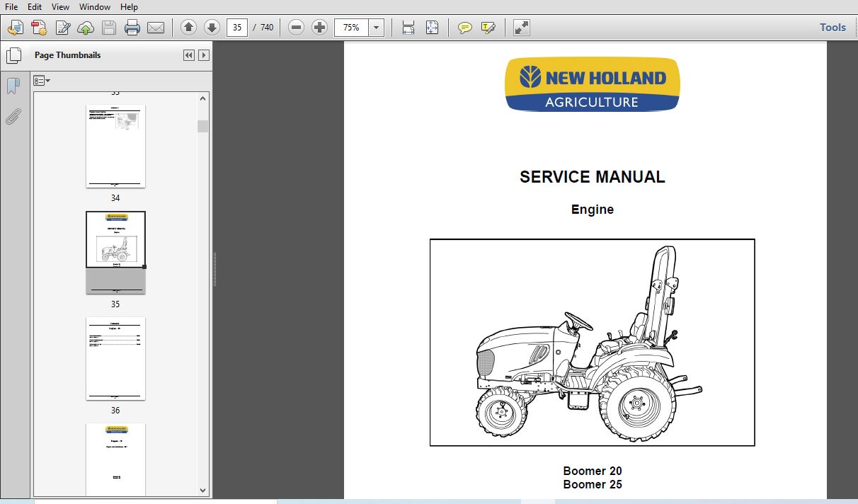Open the Tools pane
858x504 pixels.
click(x=833, y=28)
